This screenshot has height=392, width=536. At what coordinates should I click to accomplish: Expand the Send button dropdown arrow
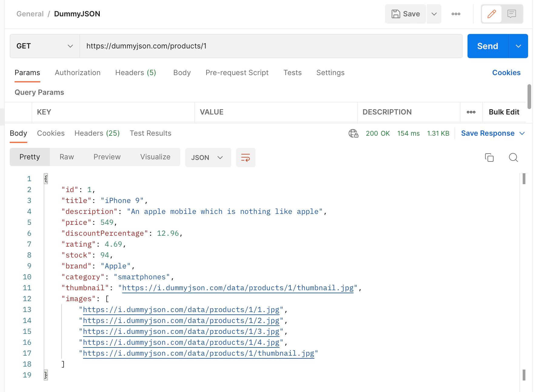[x=518, y=46]
